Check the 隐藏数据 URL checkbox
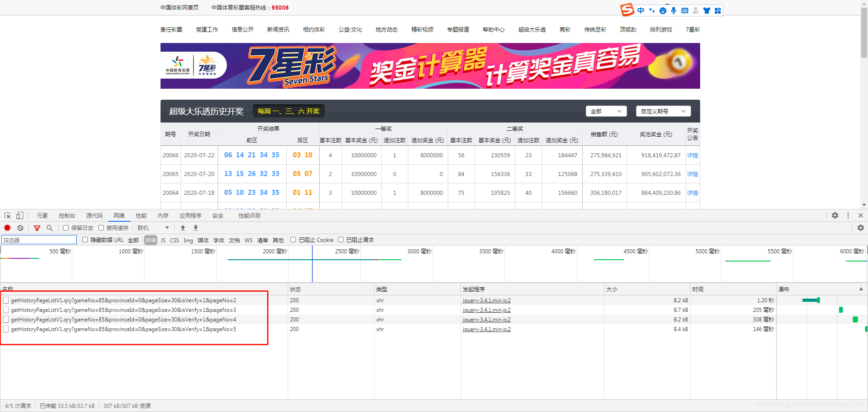868x412 pixels. tap(85, 240)
